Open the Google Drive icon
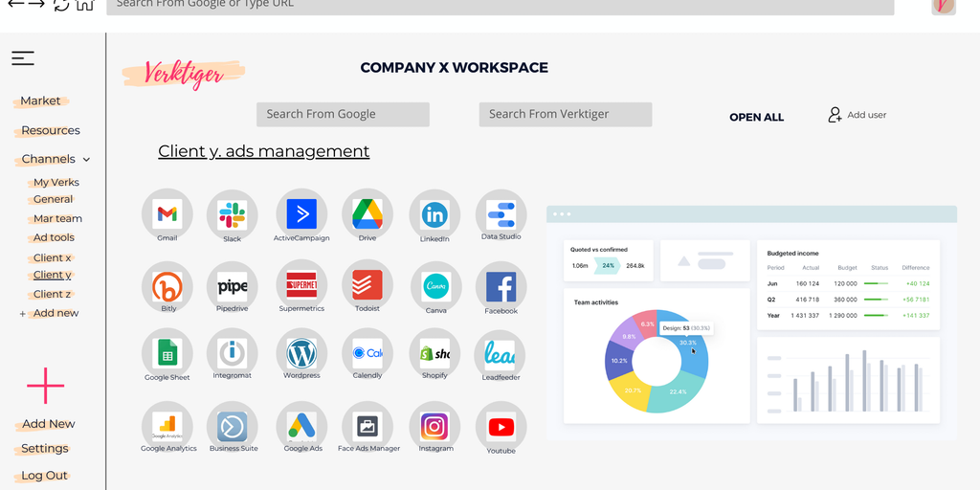Image resolution: width=980 pixels, height=490 pixels. coord(367,214)
